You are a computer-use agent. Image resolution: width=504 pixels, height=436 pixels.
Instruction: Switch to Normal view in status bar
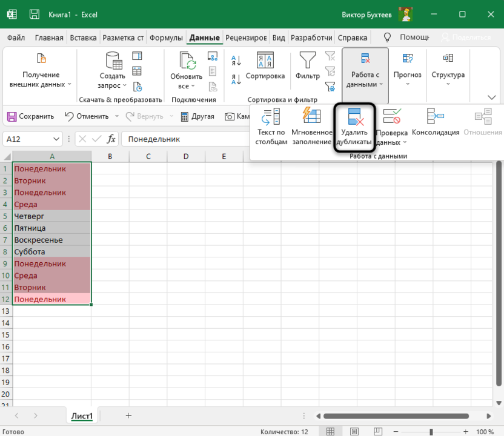[x=330, y=431]
